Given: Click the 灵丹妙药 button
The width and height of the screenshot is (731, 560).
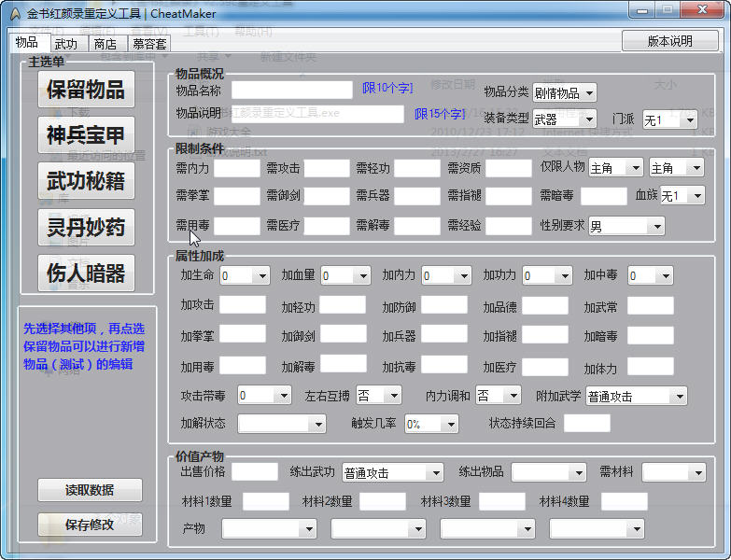Looking at the screenshot, I should tap(86, 228).
